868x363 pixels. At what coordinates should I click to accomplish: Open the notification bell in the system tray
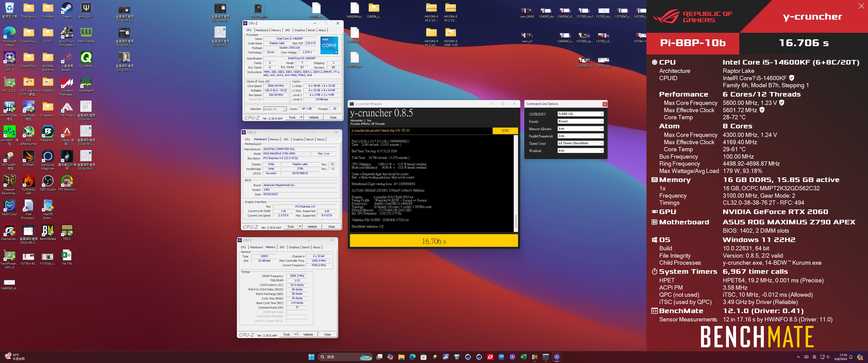[x=851, y=357]
